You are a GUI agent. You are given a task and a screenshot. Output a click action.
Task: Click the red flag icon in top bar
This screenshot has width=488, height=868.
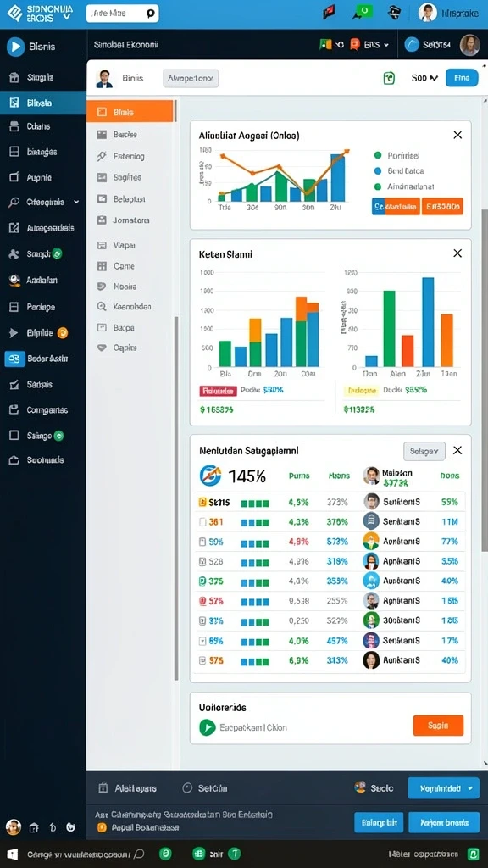pos(330,12)
